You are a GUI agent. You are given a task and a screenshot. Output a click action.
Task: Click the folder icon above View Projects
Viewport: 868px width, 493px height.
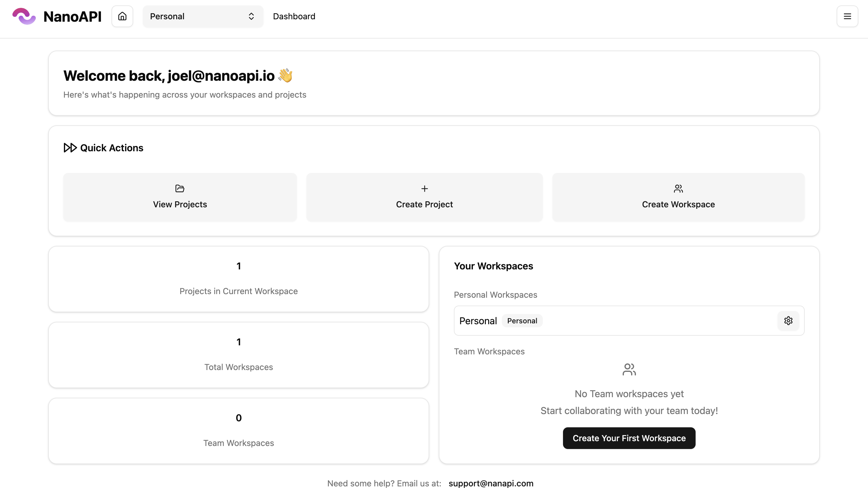tap(179, 189)
